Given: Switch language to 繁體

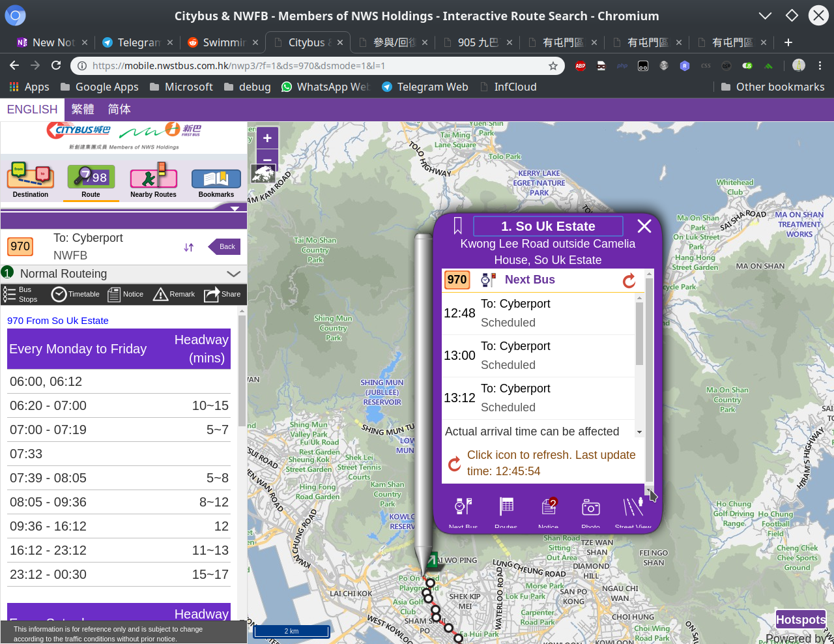Looking at the screenshot, I should click(83, 110).
